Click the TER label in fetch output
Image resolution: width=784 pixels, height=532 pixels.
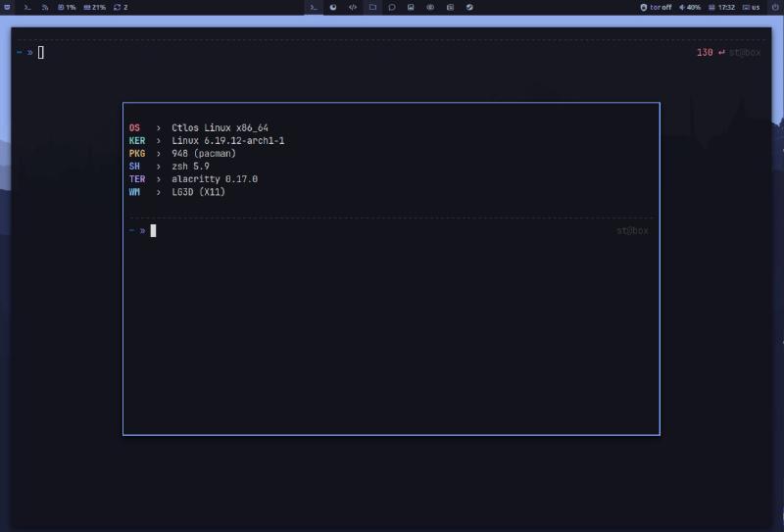137,179
